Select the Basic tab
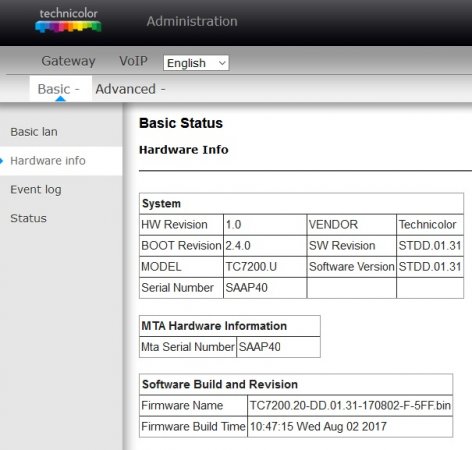 [60, 89]
